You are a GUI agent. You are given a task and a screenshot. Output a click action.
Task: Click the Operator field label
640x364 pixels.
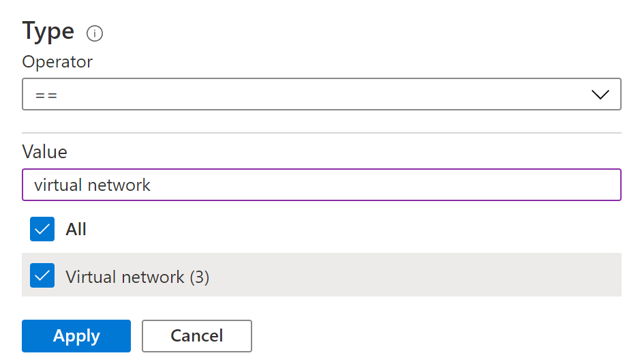[x=57, y=61]
